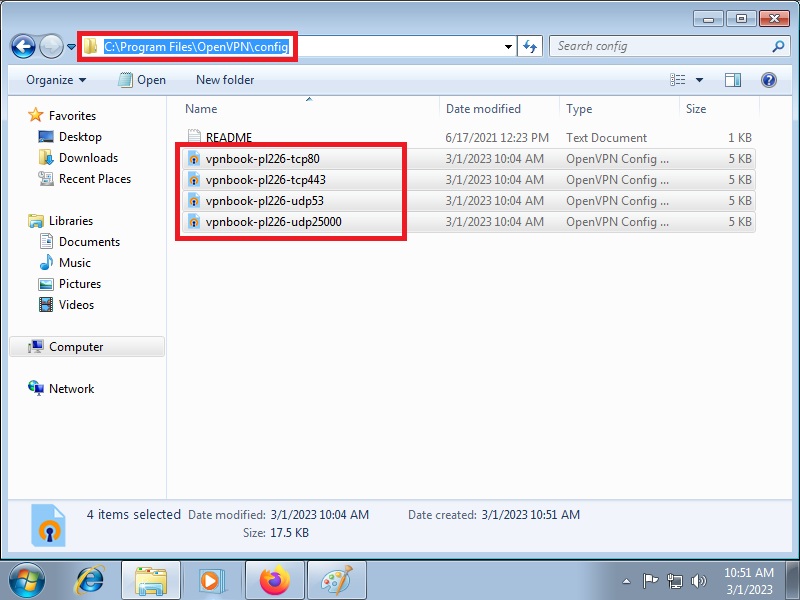Open the change view options dropdown arrow

coord(699,80)
